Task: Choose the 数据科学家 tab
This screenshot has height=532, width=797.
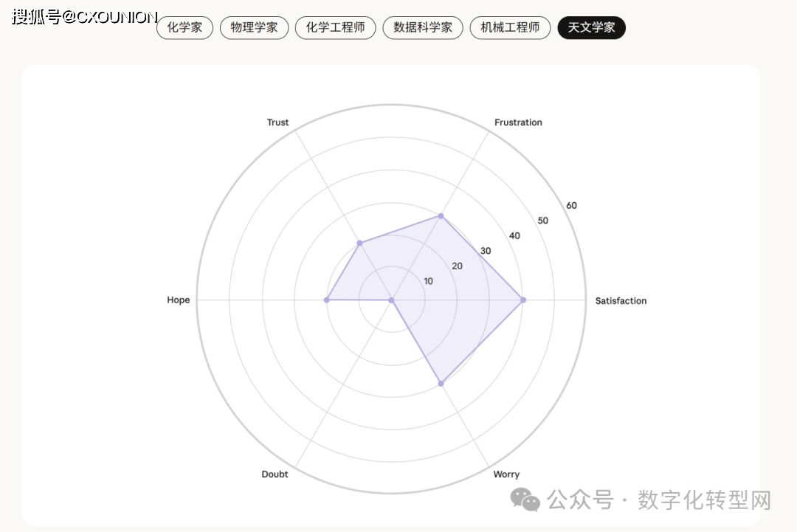Action: 423,28
